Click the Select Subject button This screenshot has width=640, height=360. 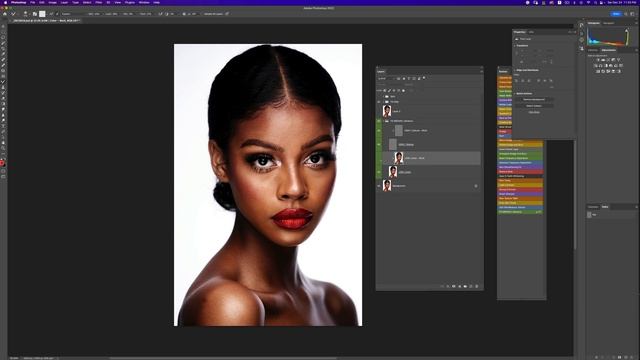point(534,106)
